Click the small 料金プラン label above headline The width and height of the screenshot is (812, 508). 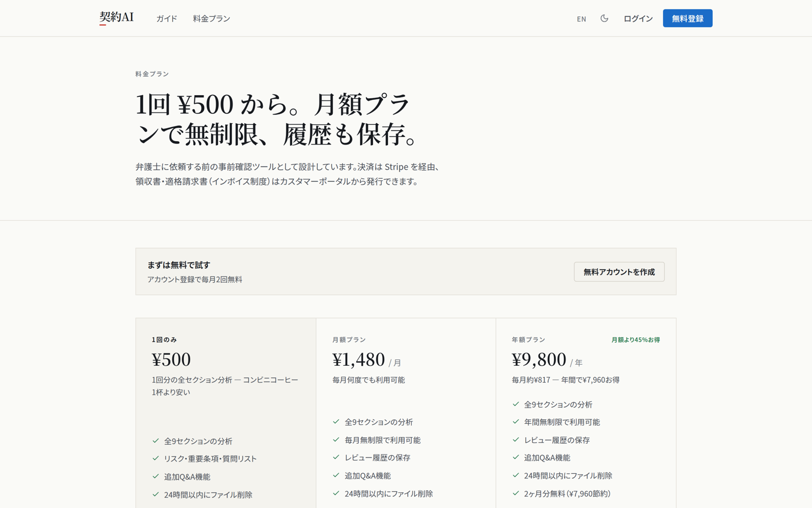click(152, 74)
